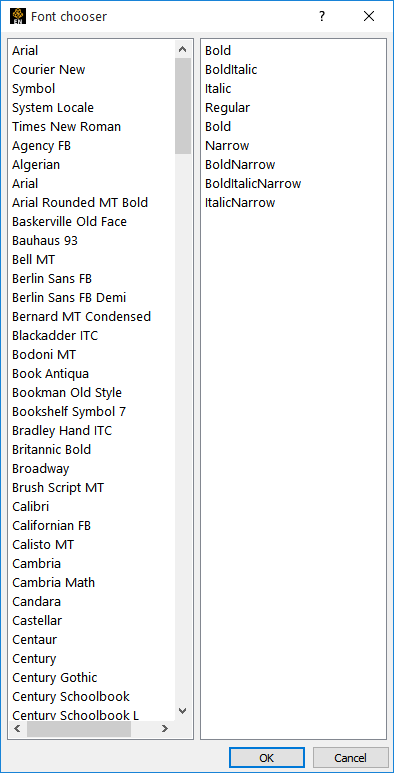The width and height of the screenshot is (394, 773).
Task: Click the horizontal scrollbar thumb below font list
Action: (79, 729)
